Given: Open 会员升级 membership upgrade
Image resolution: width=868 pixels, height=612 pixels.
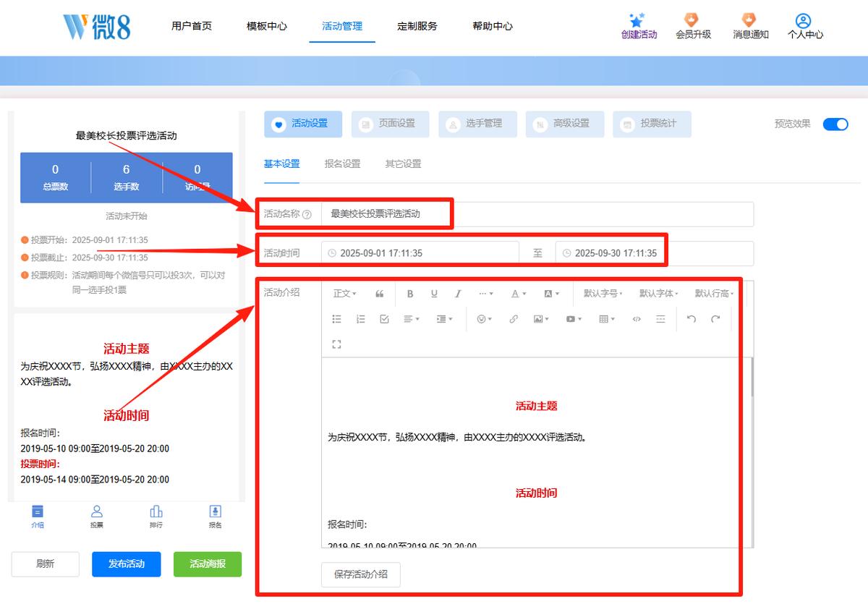Looking at the screenshot, I should pyautogui.click(x=693, y=26).
